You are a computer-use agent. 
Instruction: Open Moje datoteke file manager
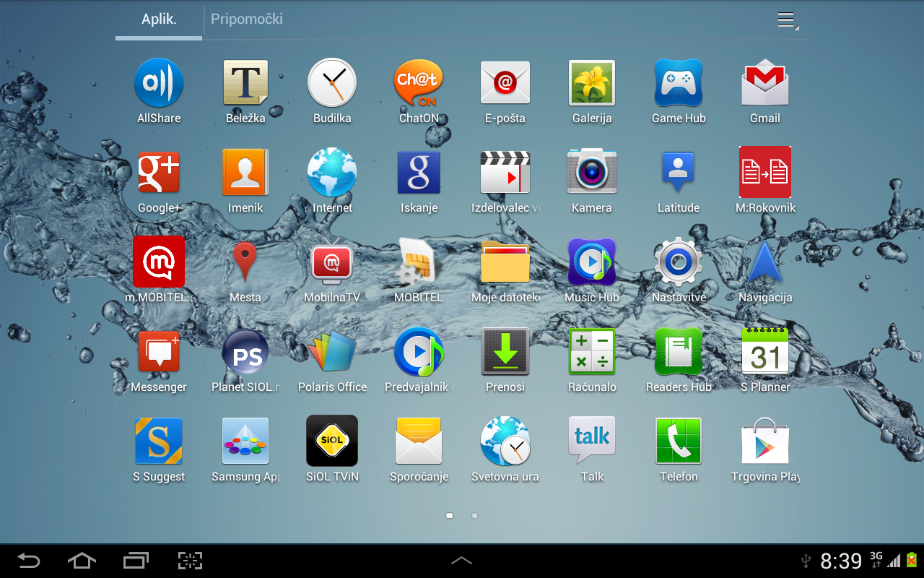click(x=505, y=262)
